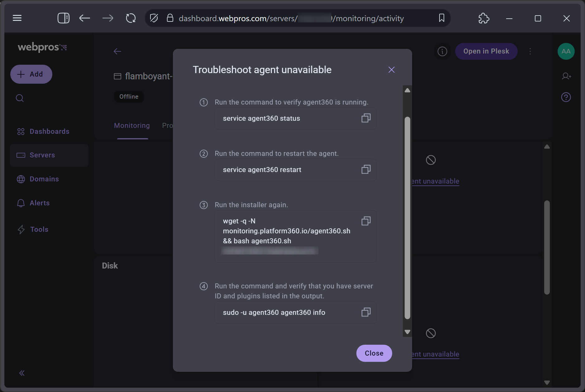Click dialog scrollbar down arrow
Screen dimensions: 585x392
[407, 332]
